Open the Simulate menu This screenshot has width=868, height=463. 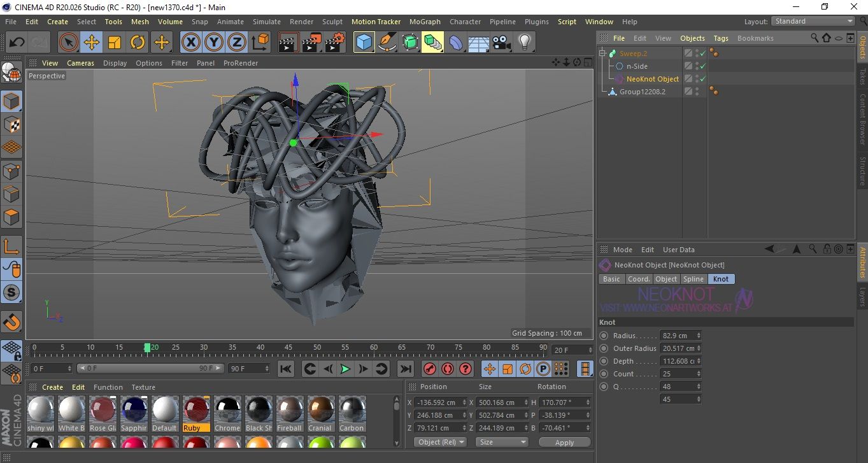(266, 22)
